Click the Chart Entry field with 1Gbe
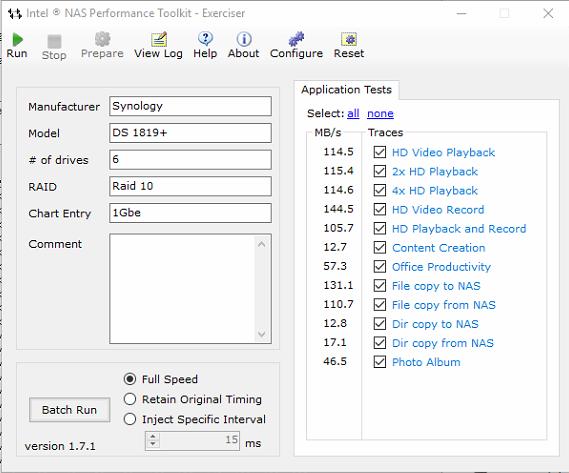This screenshot has width=569, height=473. point(190,213)
